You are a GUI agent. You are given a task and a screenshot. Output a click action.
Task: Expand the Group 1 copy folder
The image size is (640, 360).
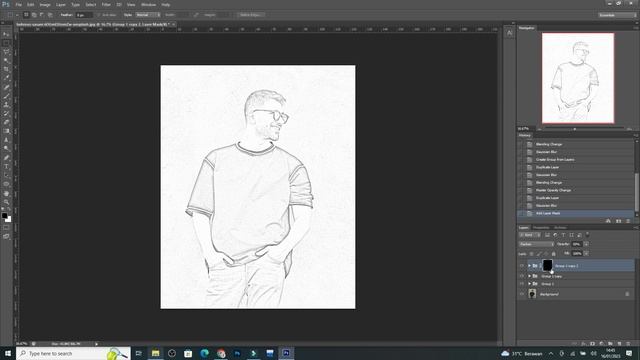pyautogui.click(x=529, y=276)
